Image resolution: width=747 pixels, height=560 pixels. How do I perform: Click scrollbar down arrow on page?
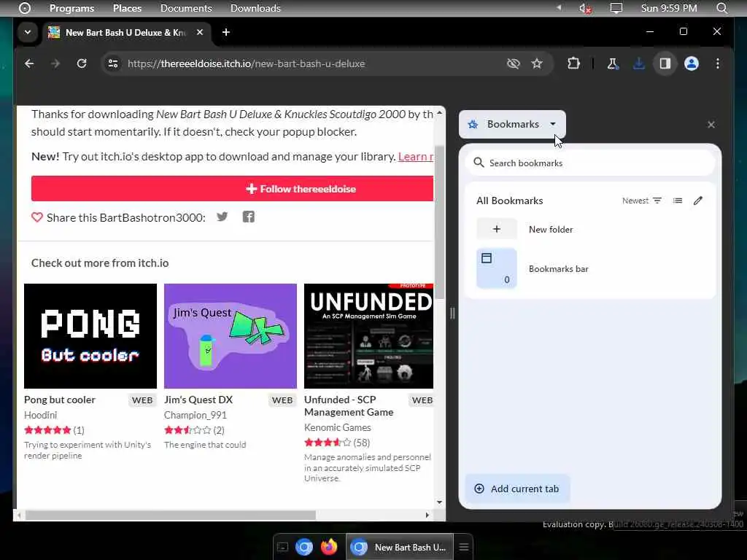pyautogui.click(x=439, y=502)
